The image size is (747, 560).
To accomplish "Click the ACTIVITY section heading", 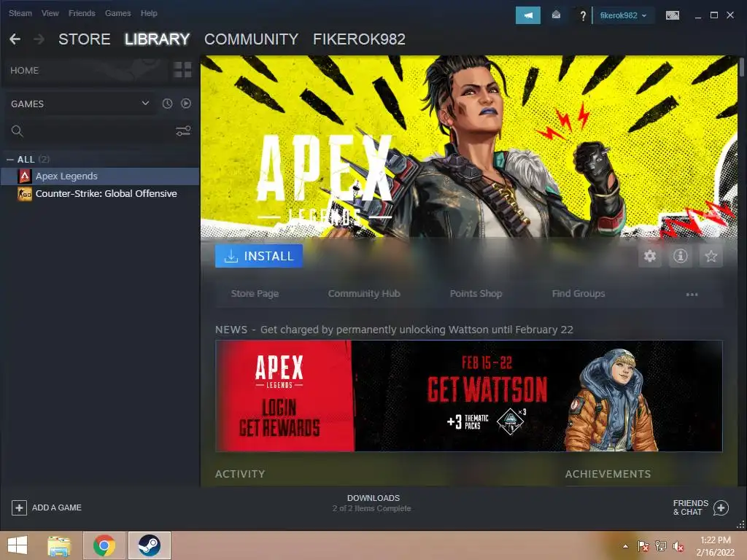I will coord(240,474).
